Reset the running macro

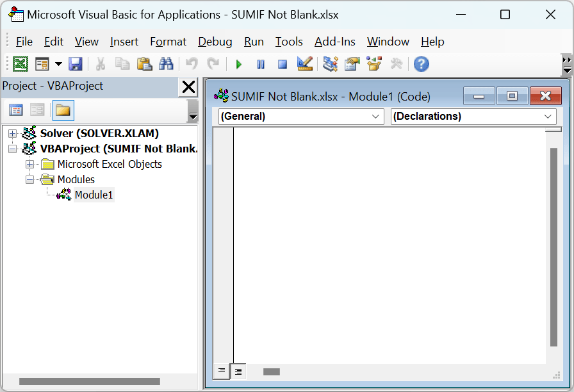283,64
